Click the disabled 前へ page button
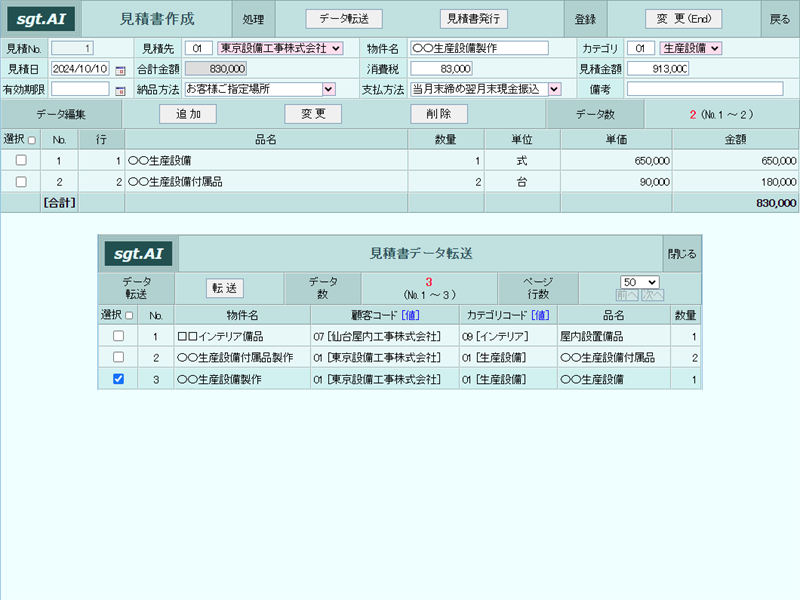Image resolution: width=800 pixels, height=600 pixels. pyautogui.click(x=627, y=295)
